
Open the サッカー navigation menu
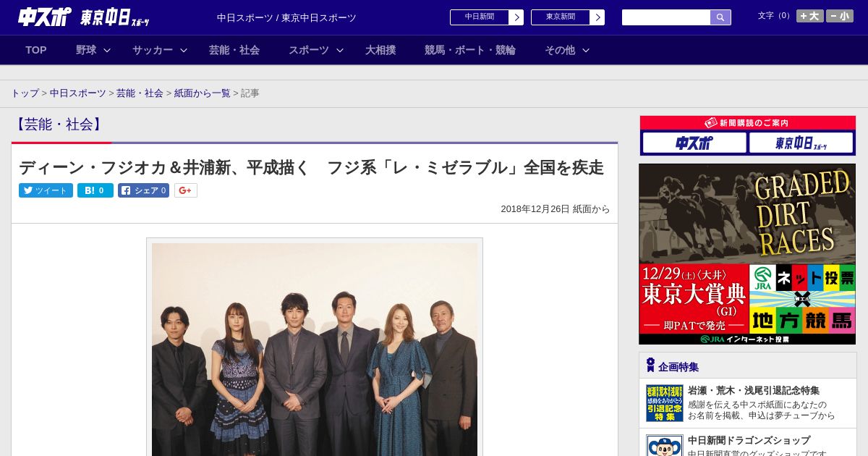[x=153, y=50]
